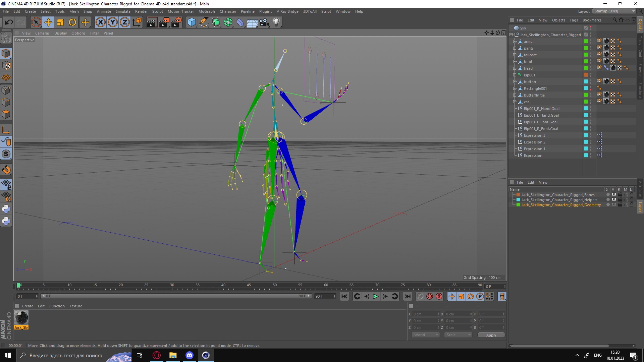Play the animation forwards
Viewport: 644px width, 362px height.
[376, 296]
